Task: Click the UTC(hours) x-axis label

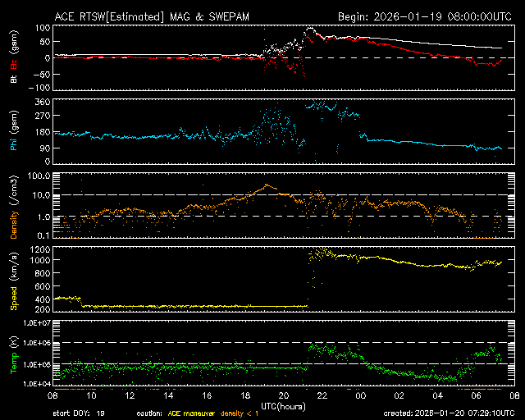Action: click(283, 407)
